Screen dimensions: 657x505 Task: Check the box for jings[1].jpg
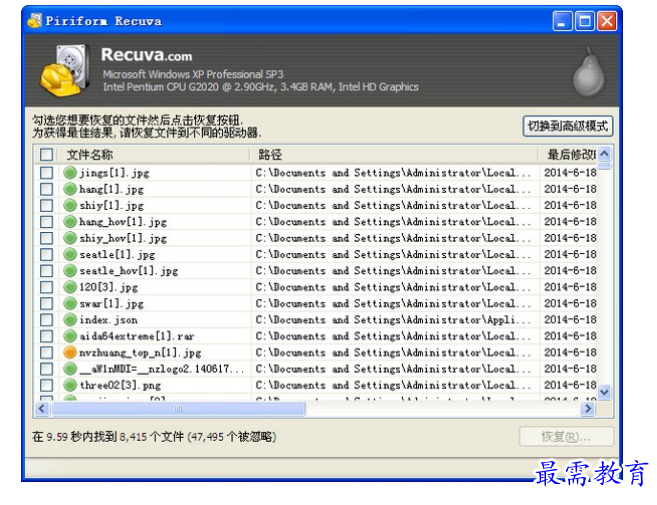click(47, 173)
